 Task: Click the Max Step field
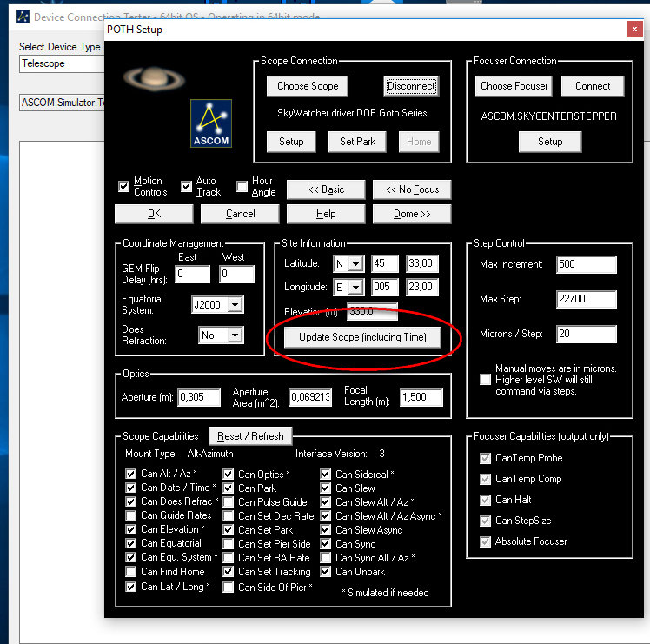[x=587, y=299]
